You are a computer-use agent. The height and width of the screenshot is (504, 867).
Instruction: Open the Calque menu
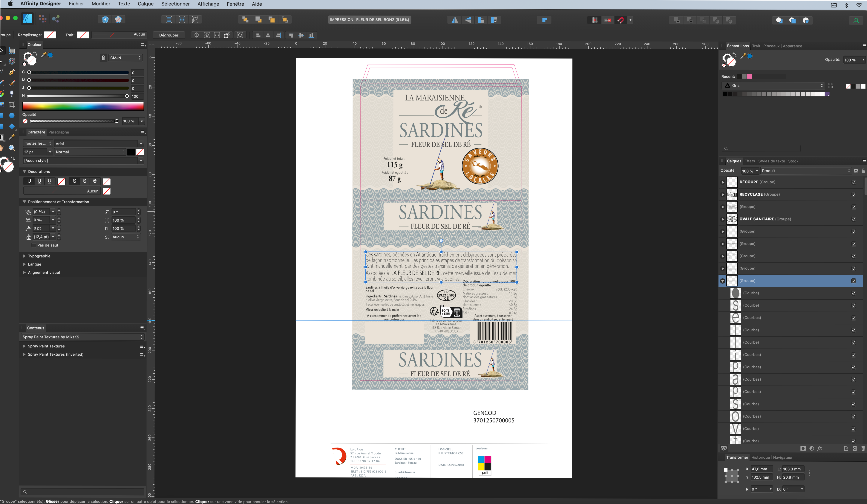pyautogui.click(x=145, y=4)
